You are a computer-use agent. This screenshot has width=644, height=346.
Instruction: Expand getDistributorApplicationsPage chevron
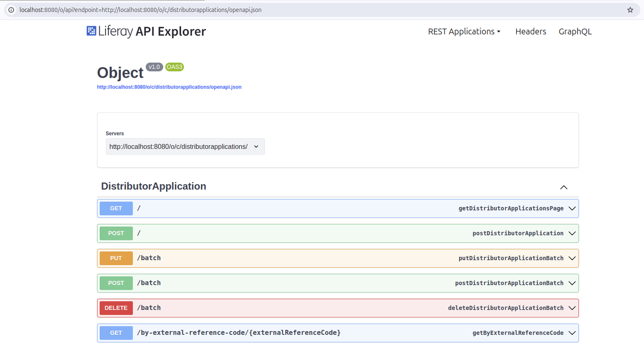(572, 208)
